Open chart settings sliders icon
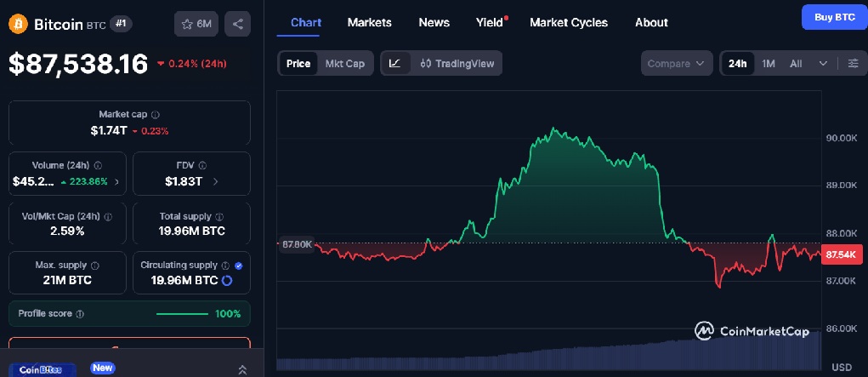868x377 pixels. 854,63
